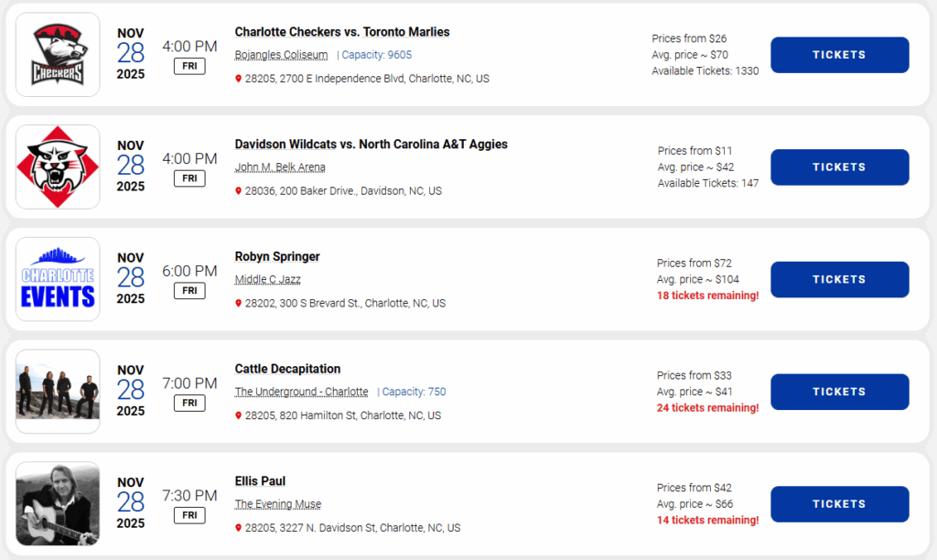
Task: Follow the John M. Belk Arena link
Action: [x=280, y=167]
